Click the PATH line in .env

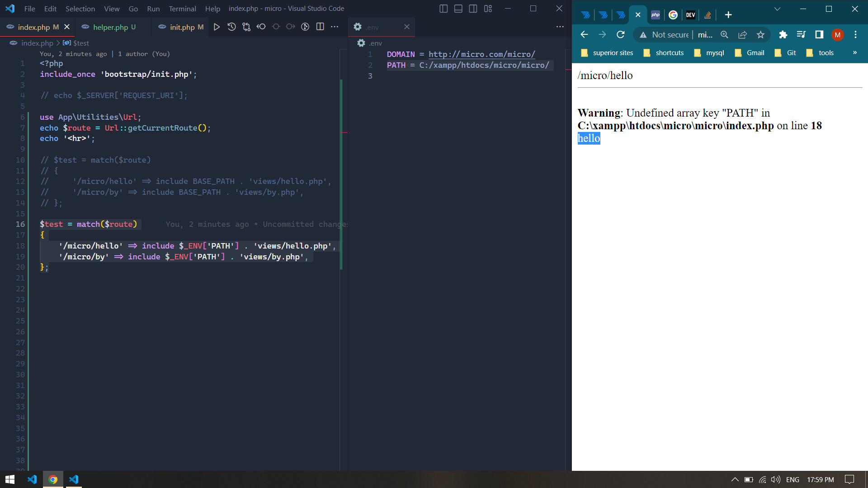[x=468, y=65]
